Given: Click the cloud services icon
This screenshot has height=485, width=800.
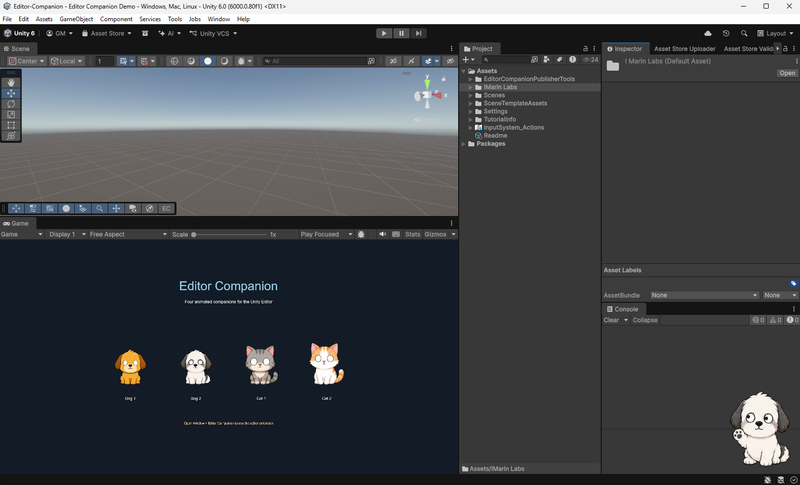Looking at the screenshot, I should pos(708,33).
